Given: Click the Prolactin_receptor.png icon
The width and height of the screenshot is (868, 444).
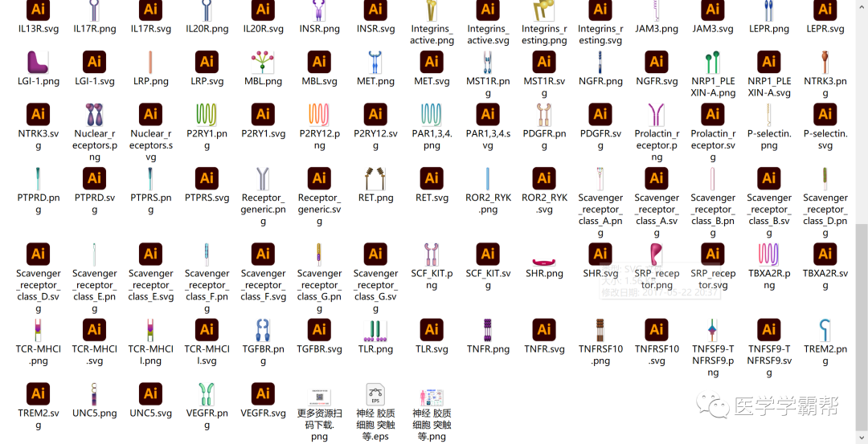Looking at the screenshot, I should click(x=657, y=115).
